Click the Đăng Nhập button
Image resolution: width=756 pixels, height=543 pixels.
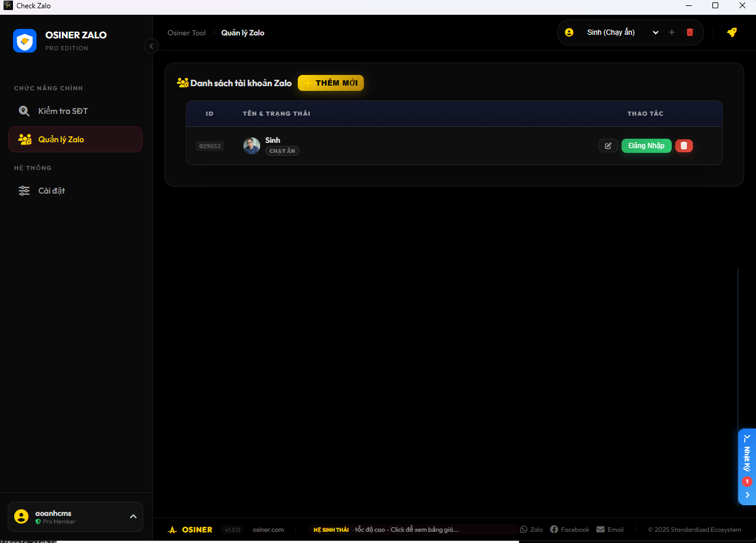pos(646,146)
